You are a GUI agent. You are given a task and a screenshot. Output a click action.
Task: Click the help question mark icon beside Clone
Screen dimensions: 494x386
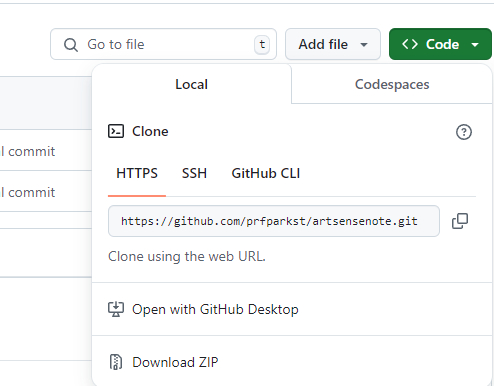click(464, 132)
